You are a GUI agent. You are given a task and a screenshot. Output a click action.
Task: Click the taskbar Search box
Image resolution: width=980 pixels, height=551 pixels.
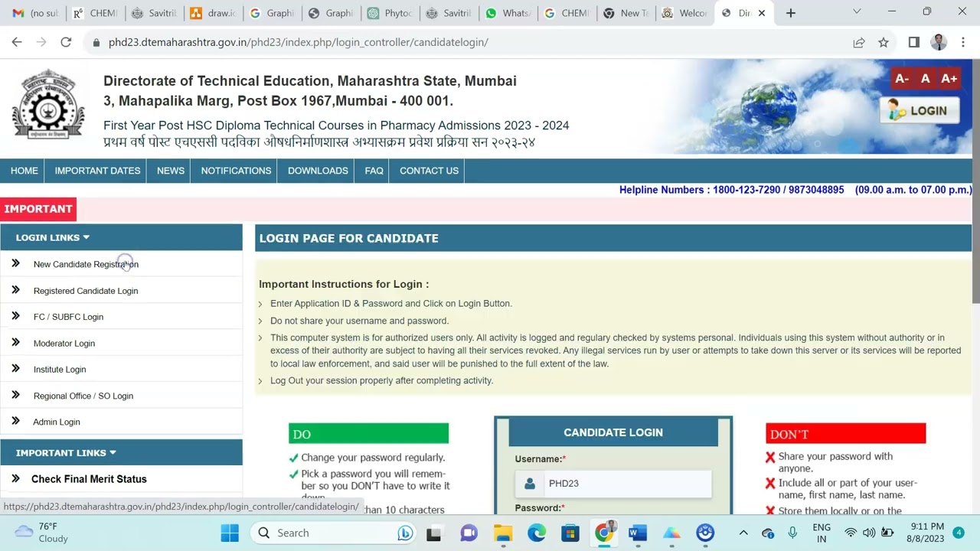pyautogui.click(x=335, y=533)
